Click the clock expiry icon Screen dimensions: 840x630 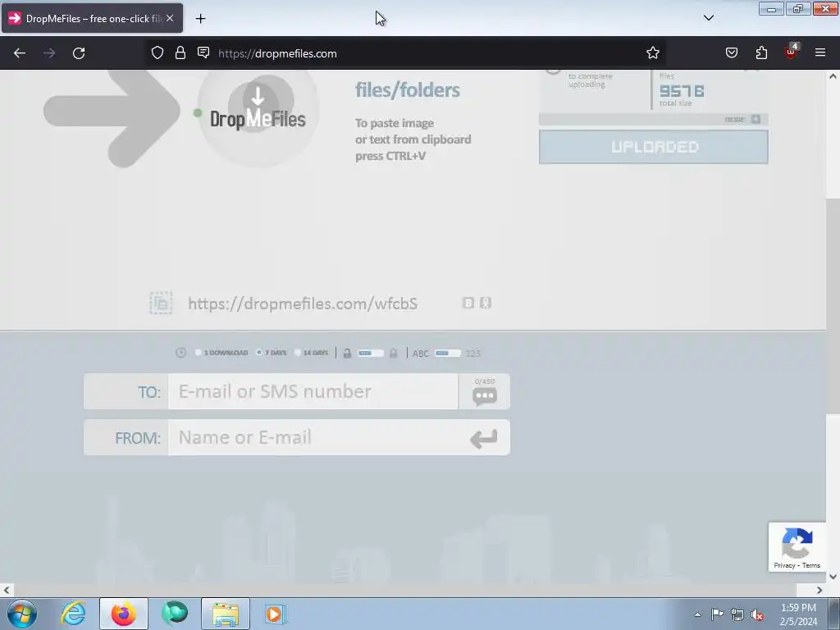(x=180, y=353)
